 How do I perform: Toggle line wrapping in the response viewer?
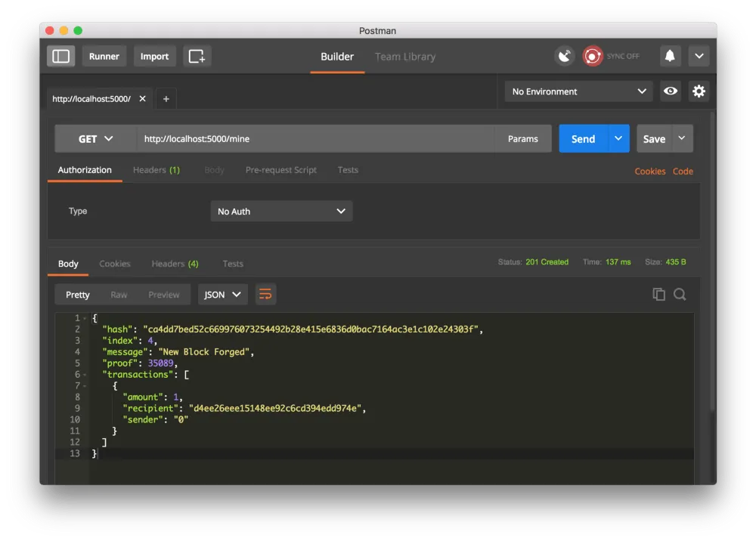coord(265,294)
